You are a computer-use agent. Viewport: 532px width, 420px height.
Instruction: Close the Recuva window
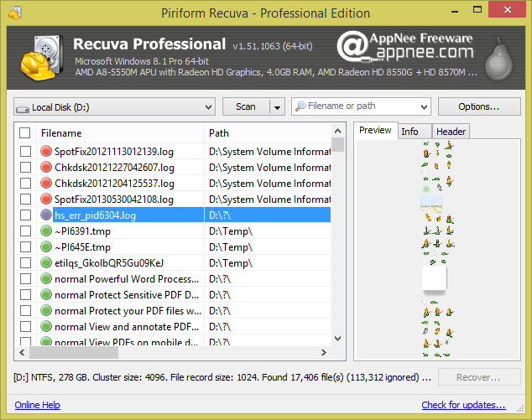point(507,9)
